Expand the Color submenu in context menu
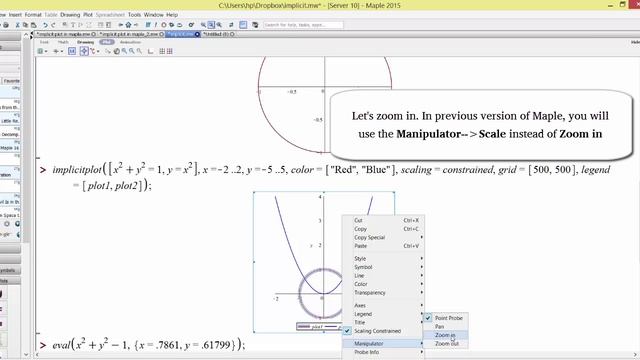640x360 pixels. [x=383, y=284]
